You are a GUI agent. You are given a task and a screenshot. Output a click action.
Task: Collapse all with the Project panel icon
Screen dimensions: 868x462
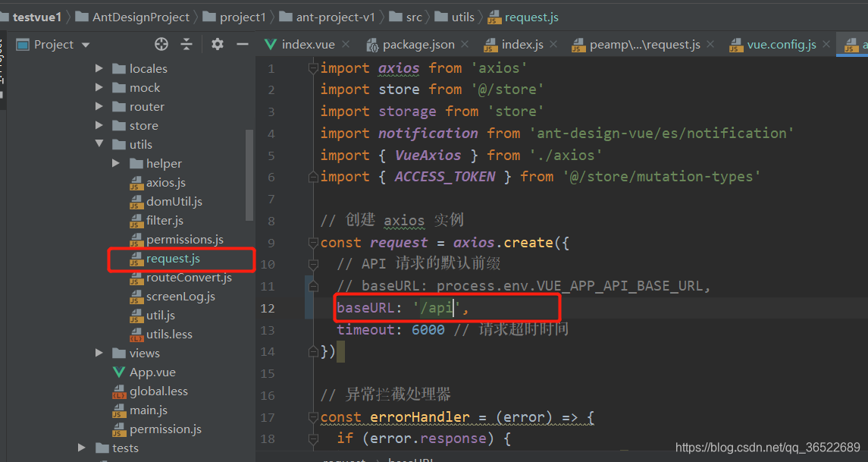coord(186,44)
